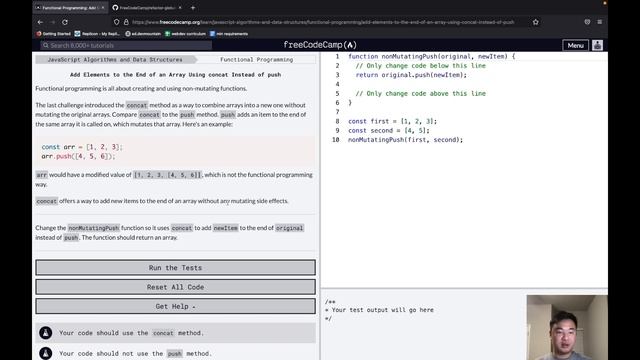Go forward with the browser forward arrow
This screenshot has width=640, height=360.
tap(53, 22)
